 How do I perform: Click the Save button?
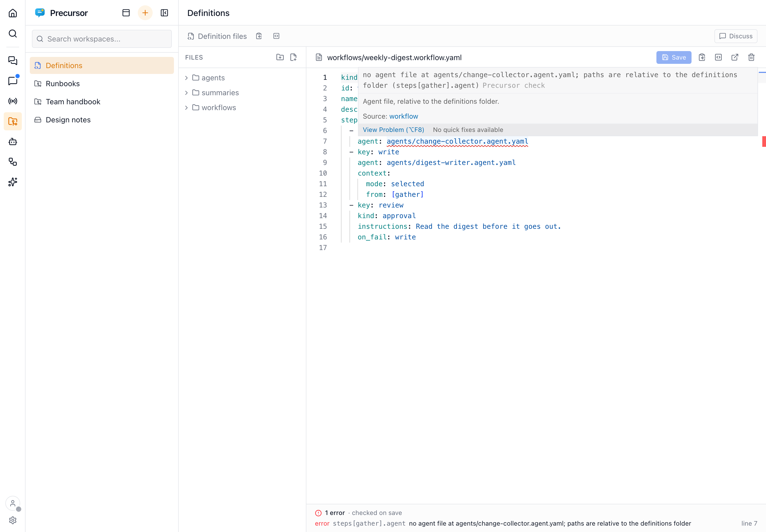tap(674, 57)
